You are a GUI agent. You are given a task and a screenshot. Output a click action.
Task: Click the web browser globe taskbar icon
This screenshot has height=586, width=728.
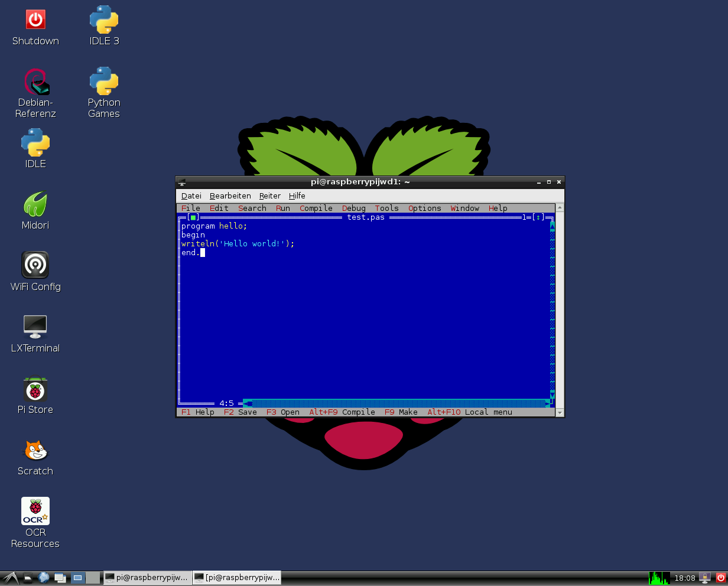(44, 578)
